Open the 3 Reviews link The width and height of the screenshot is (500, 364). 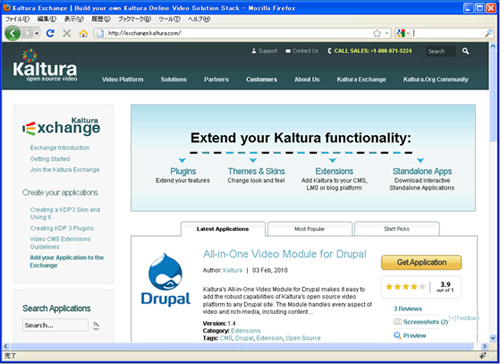coord(408,309)
